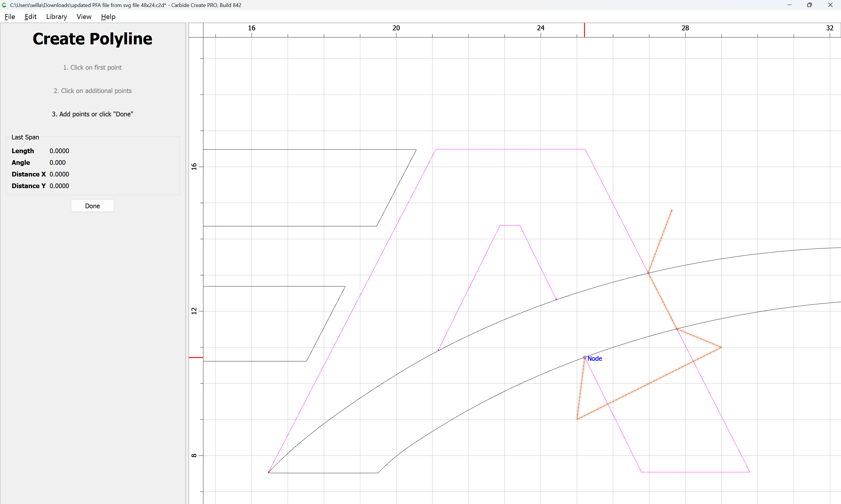
Task: Click the rightmost vertex of the orange polyline
Action: [x=721, y=347]
